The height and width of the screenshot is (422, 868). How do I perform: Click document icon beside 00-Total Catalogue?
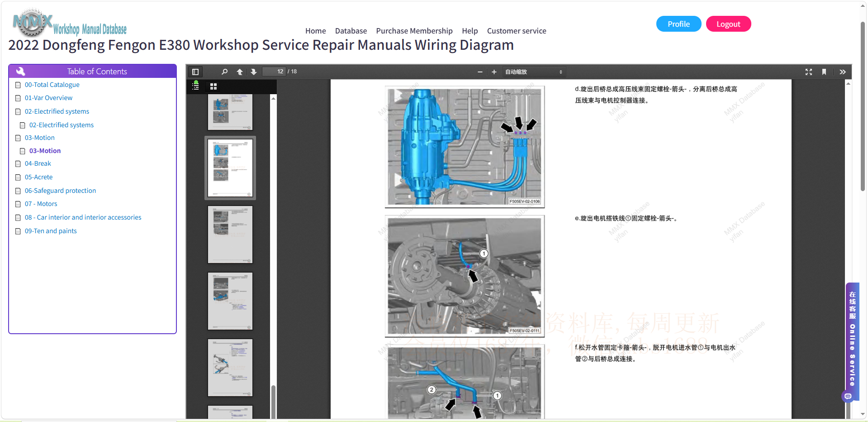pos(18,85)
